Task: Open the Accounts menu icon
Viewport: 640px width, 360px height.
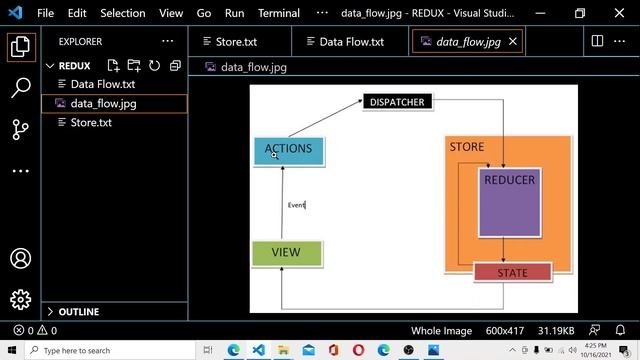Action: pos(20,258)
